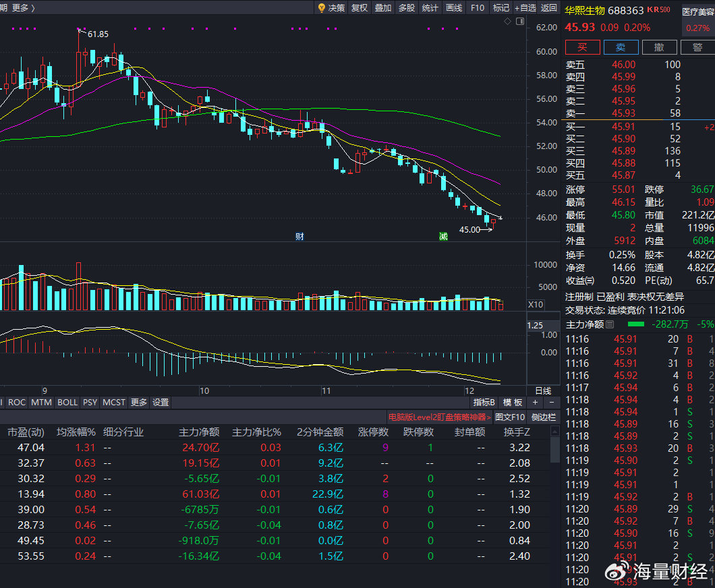Sort by 2分钟金额 column header
The image size is (715, 588).
[x=320, y=432]
